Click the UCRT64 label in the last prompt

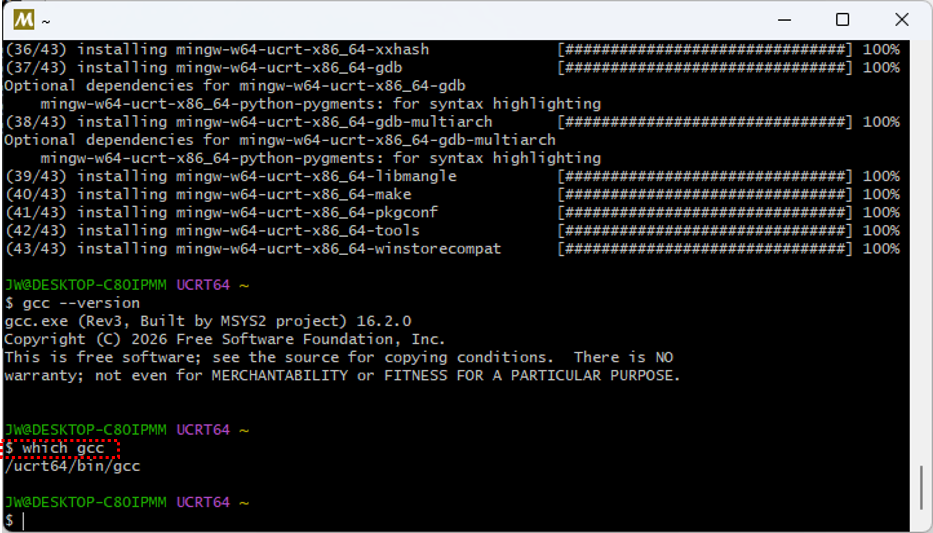point(203,503)
